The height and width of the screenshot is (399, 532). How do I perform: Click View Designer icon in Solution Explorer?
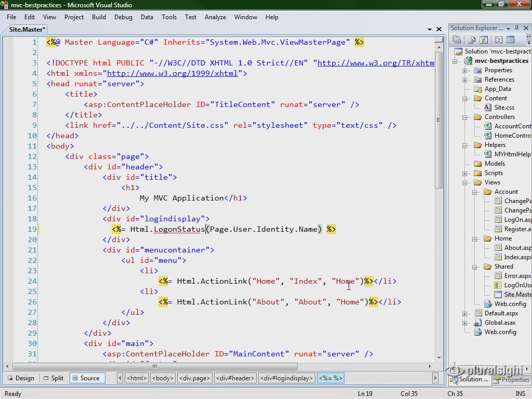coord(510,39)
